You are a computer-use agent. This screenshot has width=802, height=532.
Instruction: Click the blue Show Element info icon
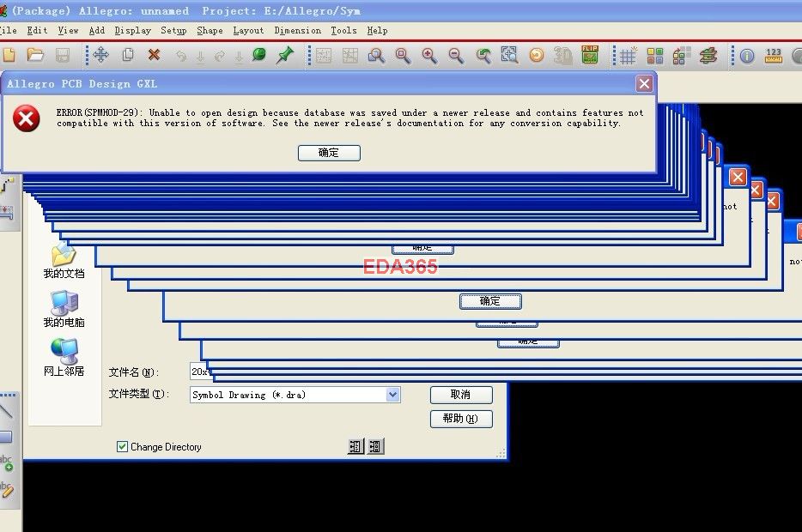[747, 56]
